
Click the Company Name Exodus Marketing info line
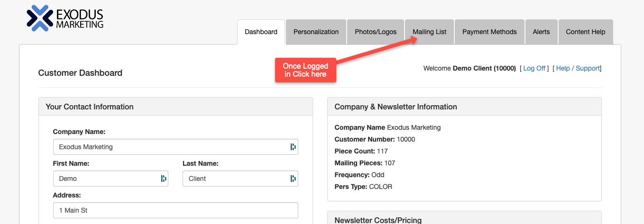point(387,127)
